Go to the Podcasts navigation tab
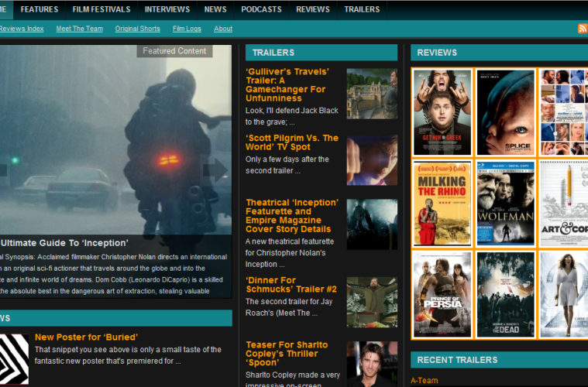Image resolution: width=588 pixels, height=387 pixels. click(x=261, y=9)
